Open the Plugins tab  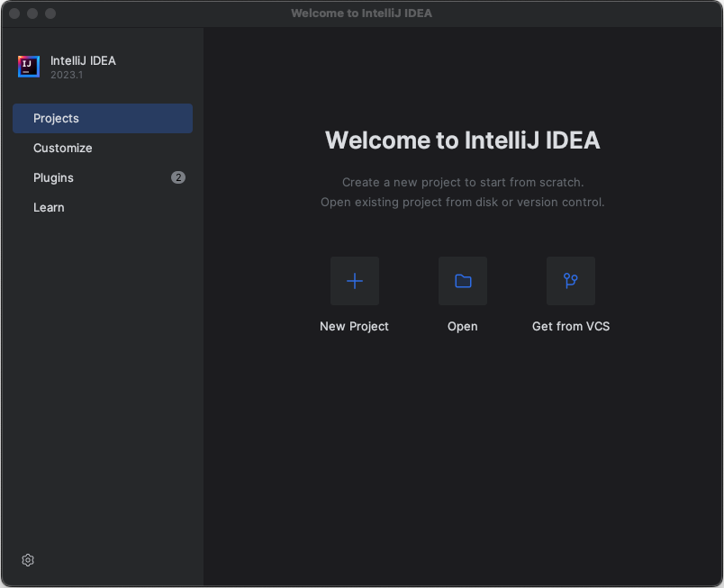(103, 177)
